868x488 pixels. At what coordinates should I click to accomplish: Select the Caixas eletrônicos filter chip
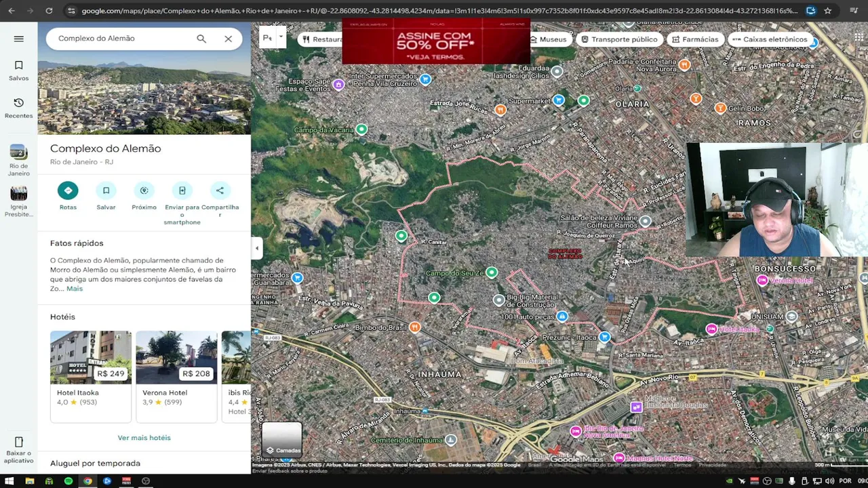(770, 39)
